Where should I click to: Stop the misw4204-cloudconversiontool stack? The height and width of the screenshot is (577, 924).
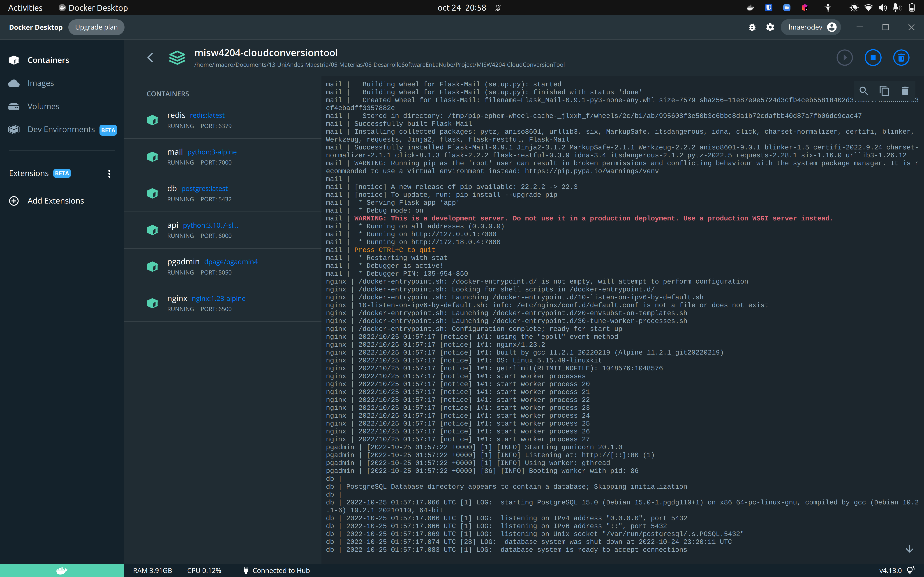pos(873,58)
